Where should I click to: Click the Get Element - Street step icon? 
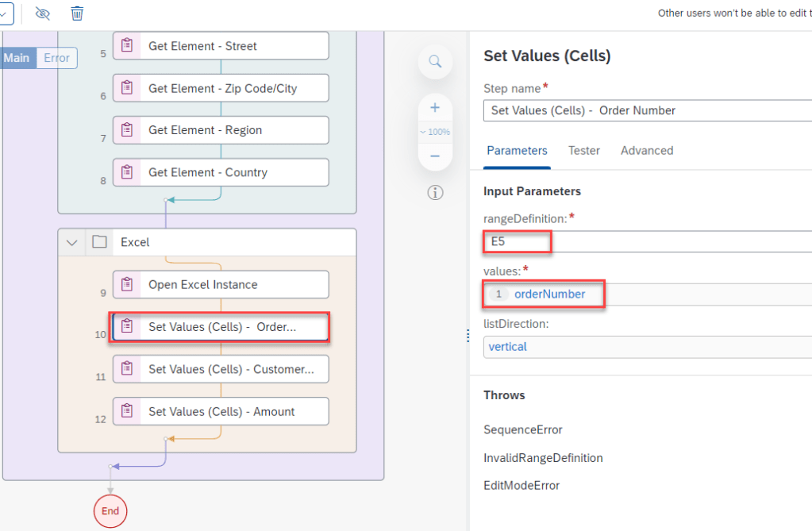[x=126, y=46]
